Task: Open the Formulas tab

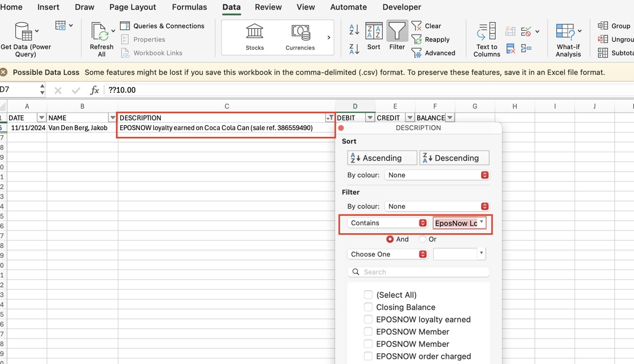Action: (x=189, y=7)
